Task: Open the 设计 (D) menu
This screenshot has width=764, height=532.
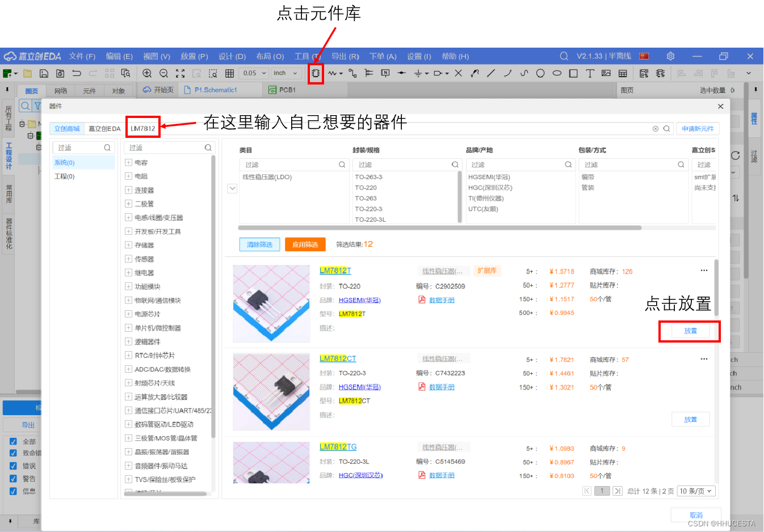Action: 232,56
